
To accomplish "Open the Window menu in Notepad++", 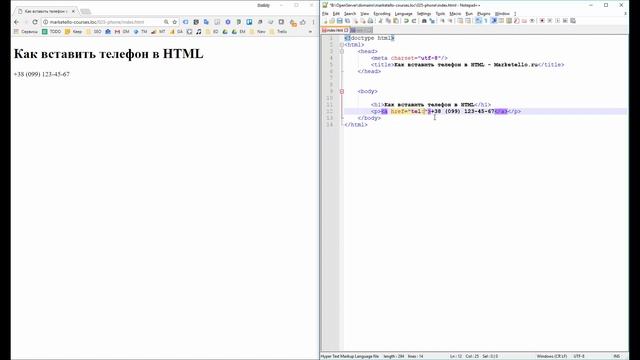I will coord(502,14).
